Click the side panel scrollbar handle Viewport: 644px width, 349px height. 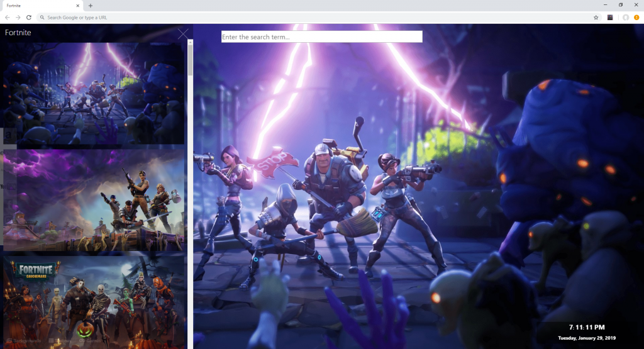coord(190,60)
